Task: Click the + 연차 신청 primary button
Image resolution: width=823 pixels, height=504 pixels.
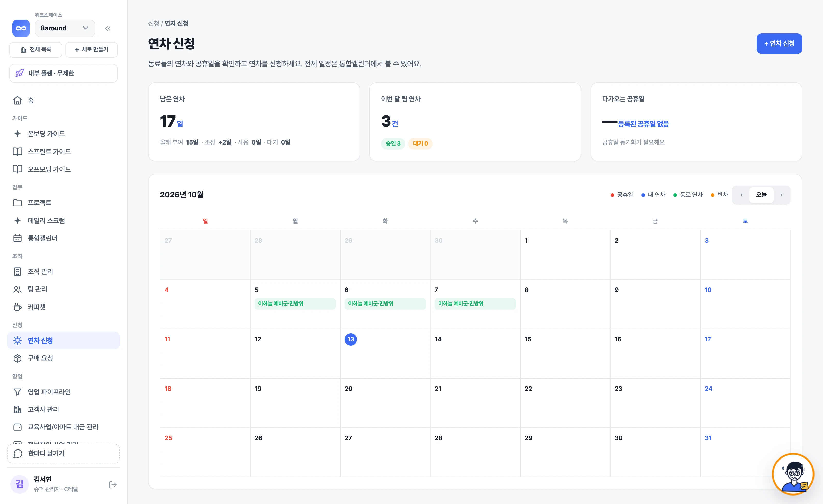Action: pyautogui.click(x=779, y=43)
